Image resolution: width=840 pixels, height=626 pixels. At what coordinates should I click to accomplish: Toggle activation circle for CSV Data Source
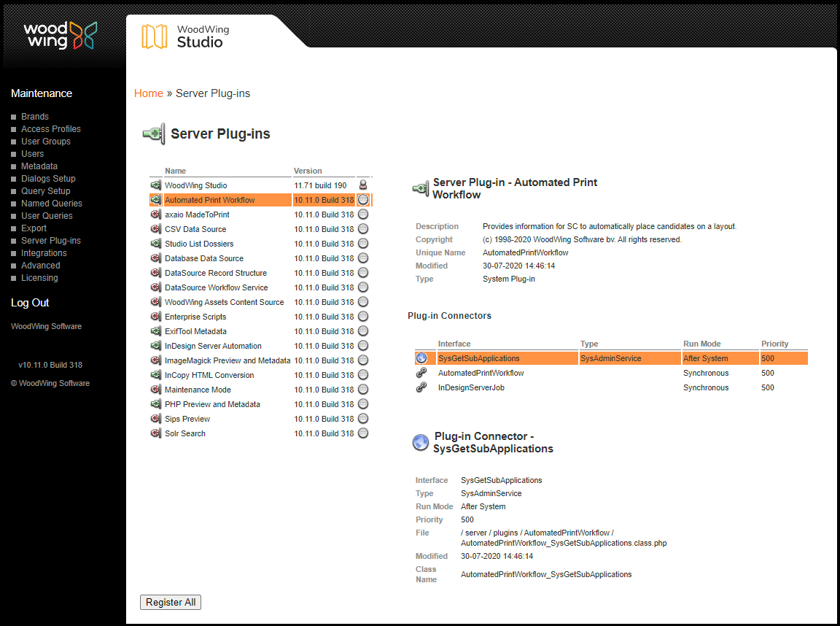(363, 229)
